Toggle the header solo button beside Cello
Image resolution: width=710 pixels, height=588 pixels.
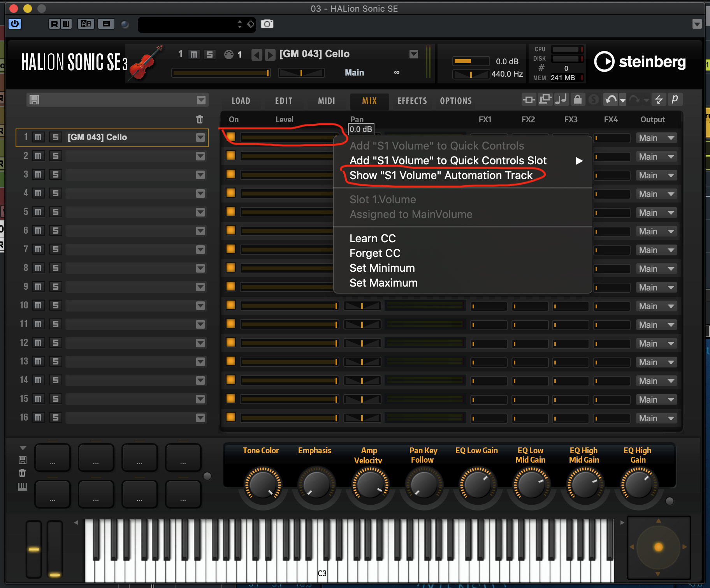pos(209,55)
